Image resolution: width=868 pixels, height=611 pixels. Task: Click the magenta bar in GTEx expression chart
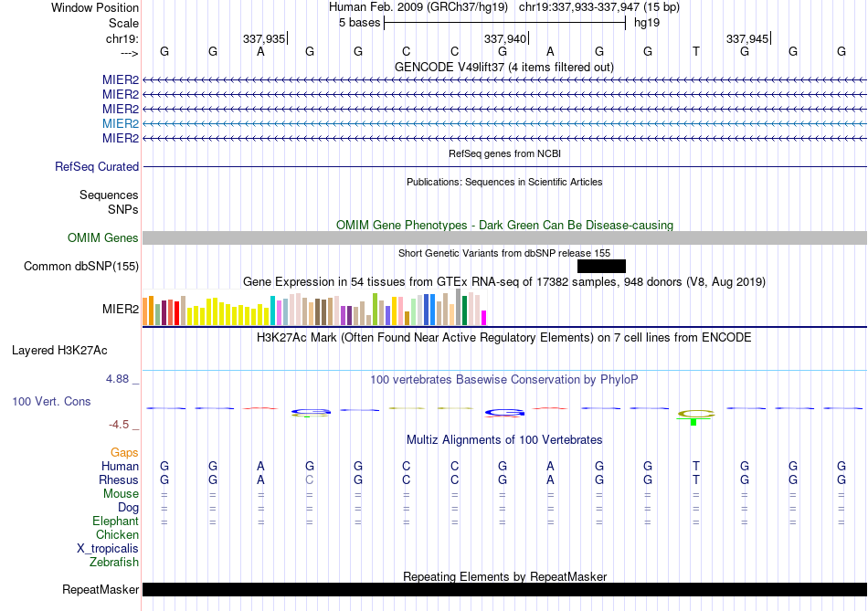coord(483,317)
